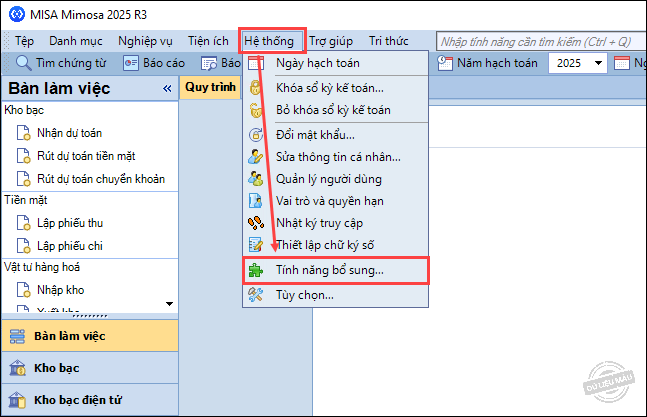Open Lập phiếu chi
Image resolution: width=647 pixels, height=417 pixels.
pyautogui.click(x=69, y=246)
